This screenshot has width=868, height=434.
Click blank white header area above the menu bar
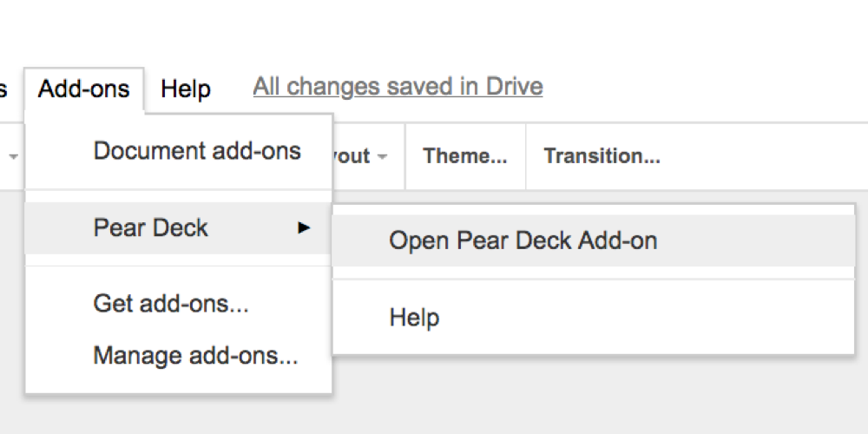434,30
